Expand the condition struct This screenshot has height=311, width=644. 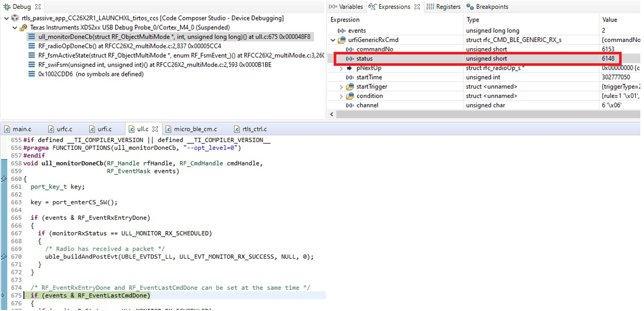coord(341,96)
